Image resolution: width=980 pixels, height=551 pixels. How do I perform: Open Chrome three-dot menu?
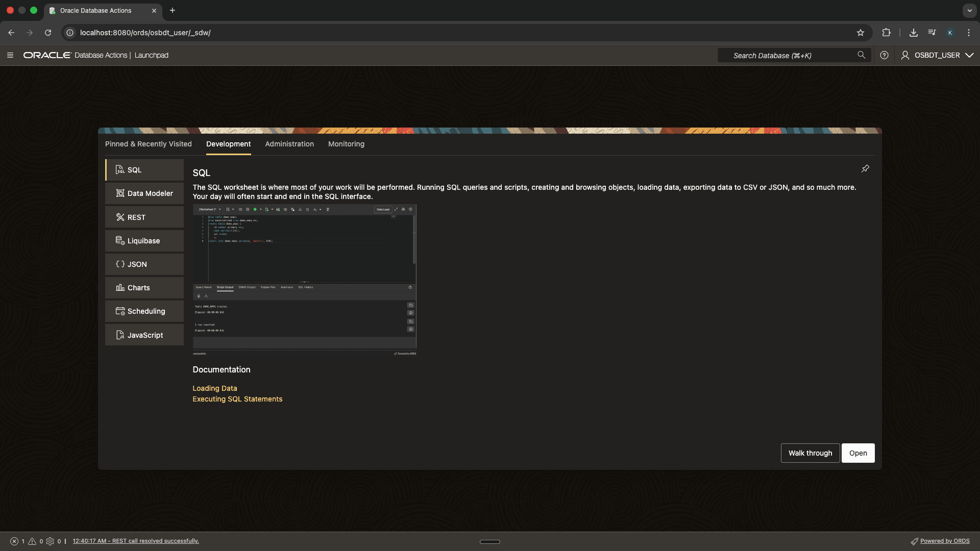coord(969,33)
